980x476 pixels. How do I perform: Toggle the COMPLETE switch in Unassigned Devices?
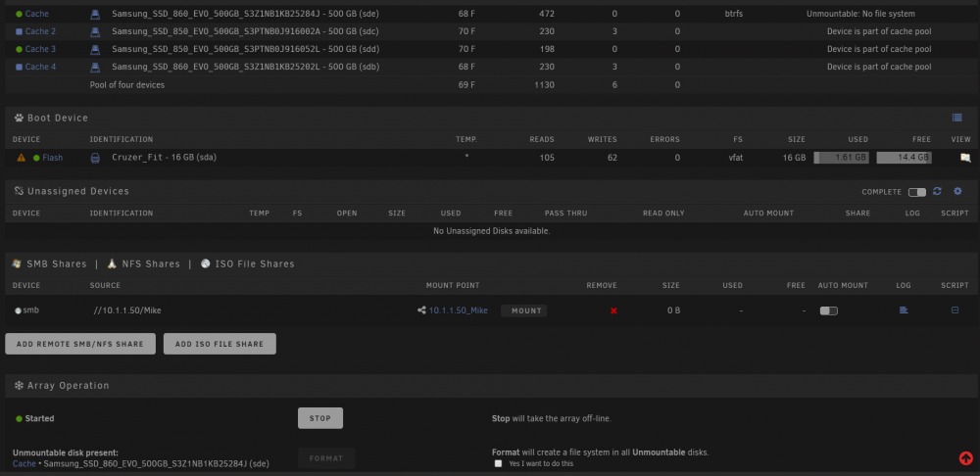[917, 192]
